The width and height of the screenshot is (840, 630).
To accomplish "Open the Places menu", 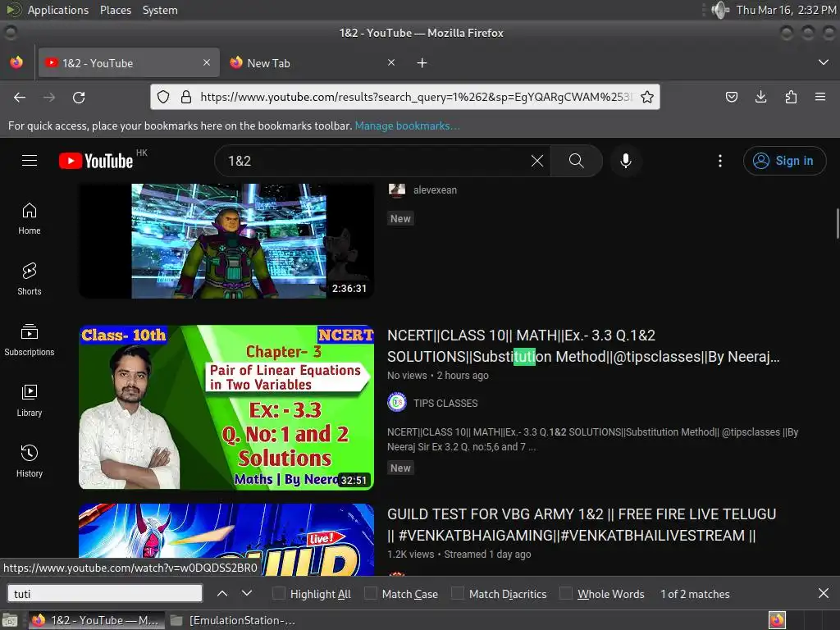I will [116, 10].
